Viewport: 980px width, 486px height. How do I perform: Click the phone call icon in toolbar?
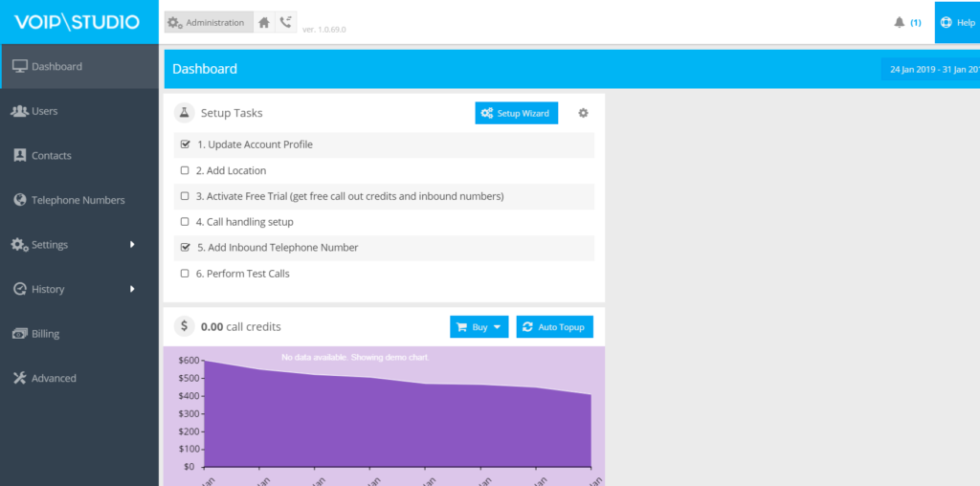pyautogui.click(x=286, y=22)
